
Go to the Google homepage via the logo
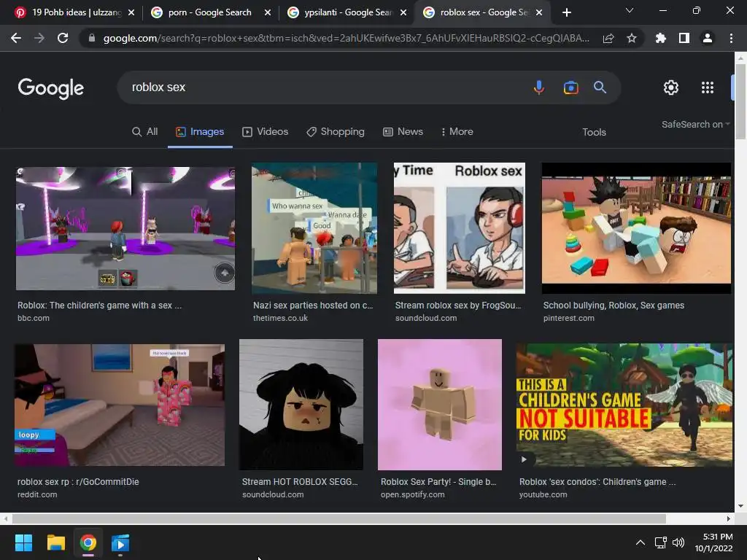coord(51,88)
